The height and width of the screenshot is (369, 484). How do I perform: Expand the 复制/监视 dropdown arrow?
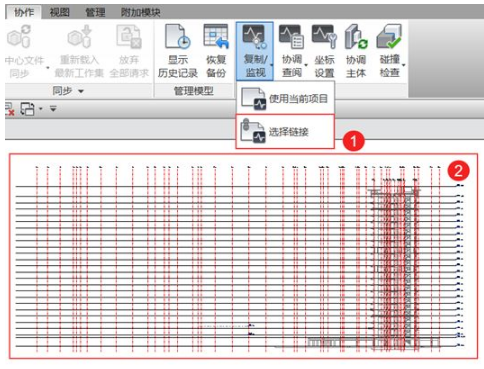click(271, 65)
